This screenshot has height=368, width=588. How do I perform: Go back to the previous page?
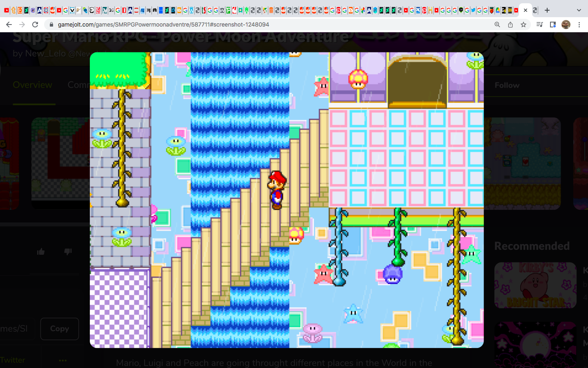9,25
